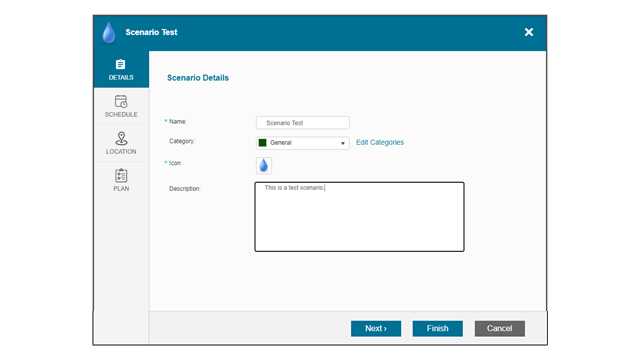This screenshot has height=360, width=640.
Task: Click the water drop icon picker
Action: pyautogui.click(x=264, y=165)
